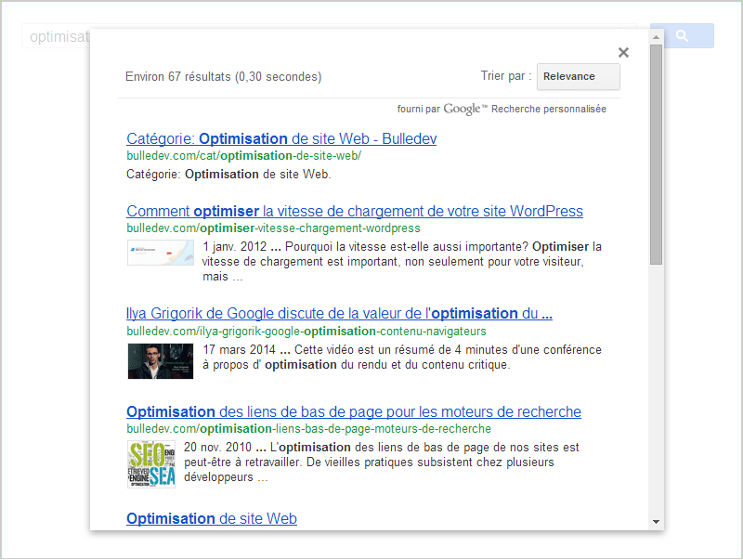
Task: Click the bulledev.com/cat/optimisation-de-site-web/ URL
Action: (243, 156)
